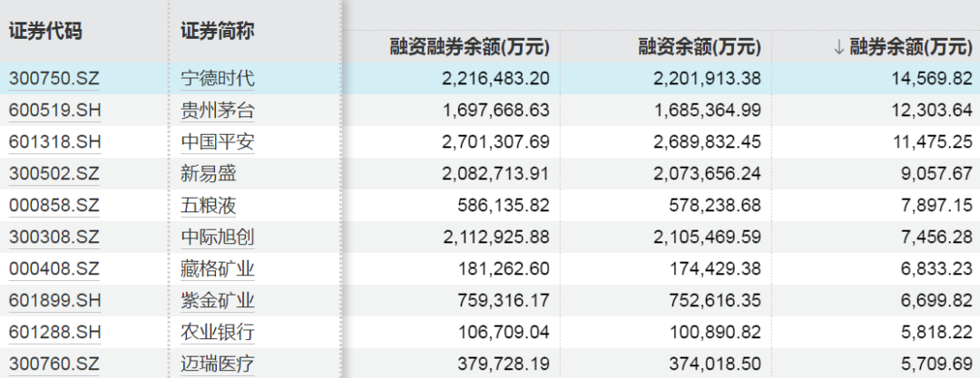Select cell value 2,105,469.59

point(708,237)
